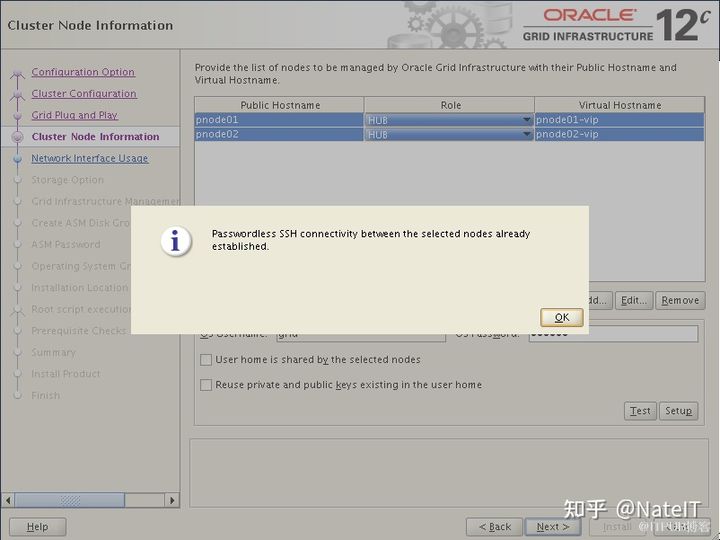Click the Network Interface Usage step marker icon
720x540 pixels.
click(17, 159)
